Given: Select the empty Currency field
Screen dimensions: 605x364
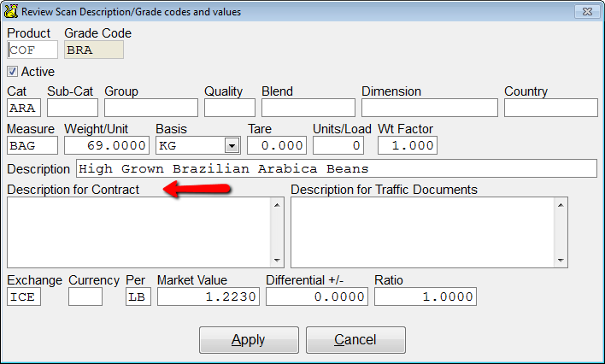Looking at the screenshot, I should click(85, 296).
